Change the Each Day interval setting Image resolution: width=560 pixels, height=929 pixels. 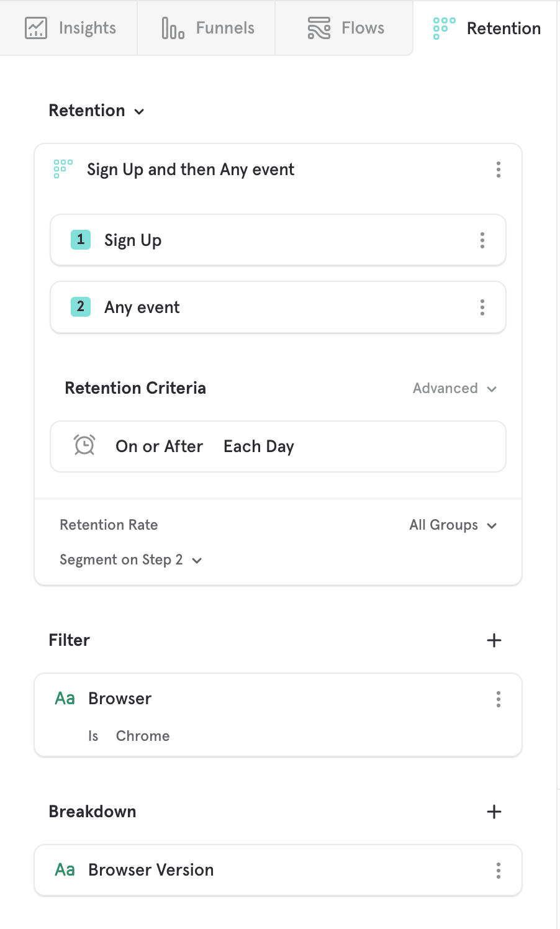[258, 446]
